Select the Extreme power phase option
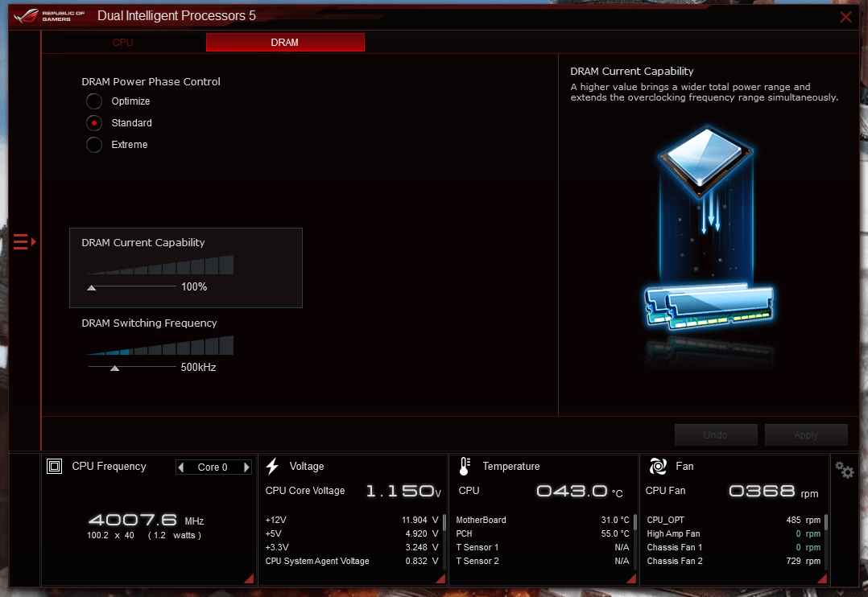Screen dimensions: 868x597 (x=94, y=144)
